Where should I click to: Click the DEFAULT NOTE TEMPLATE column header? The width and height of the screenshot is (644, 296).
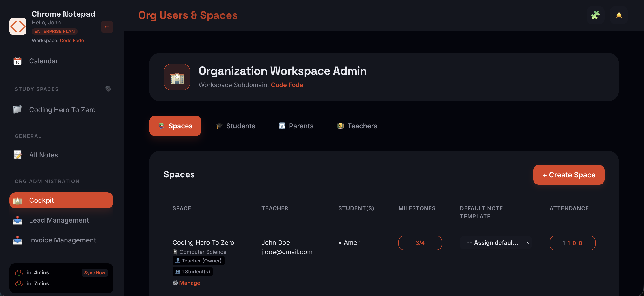pyautogui.click(x=481, y=212)
